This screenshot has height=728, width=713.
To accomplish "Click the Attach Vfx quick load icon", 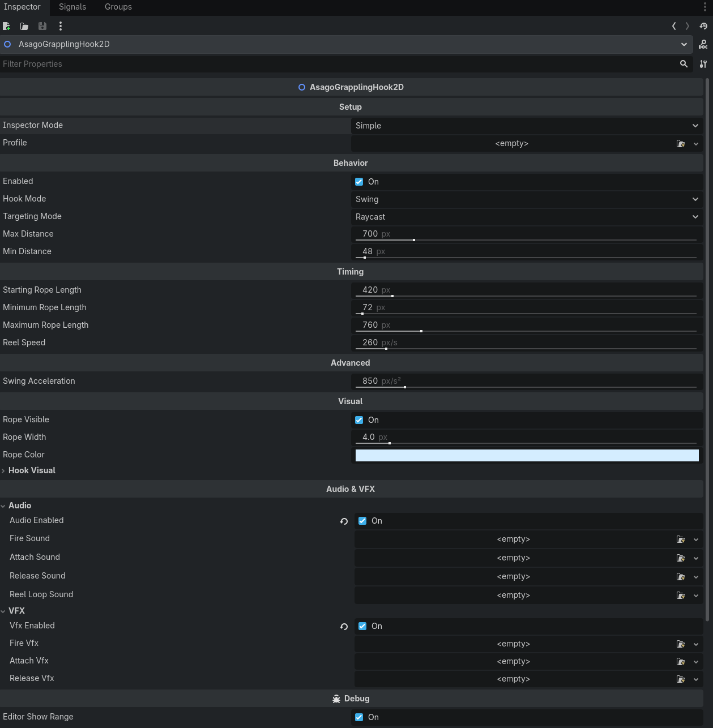I will pos(681,662).
